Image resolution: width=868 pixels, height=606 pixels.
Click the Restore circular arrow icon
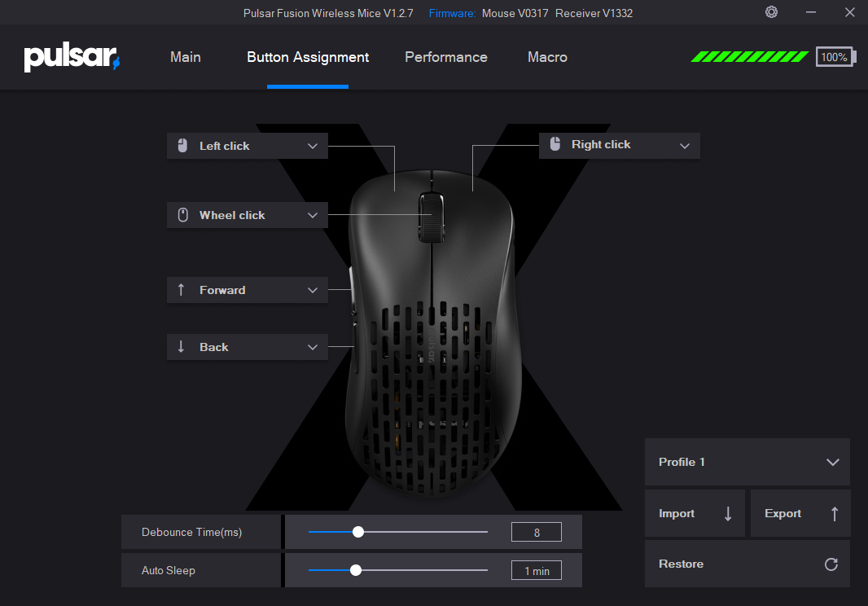(831, 564)
